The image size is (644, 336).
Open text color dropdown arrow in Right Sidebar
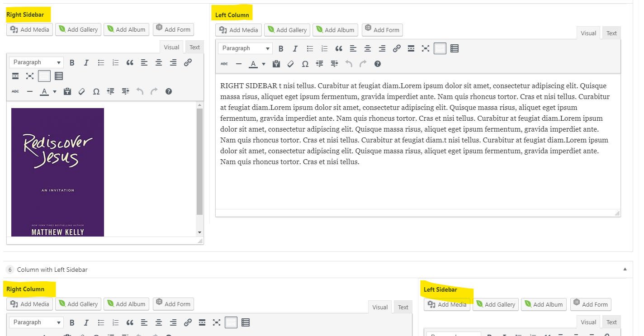55,91
